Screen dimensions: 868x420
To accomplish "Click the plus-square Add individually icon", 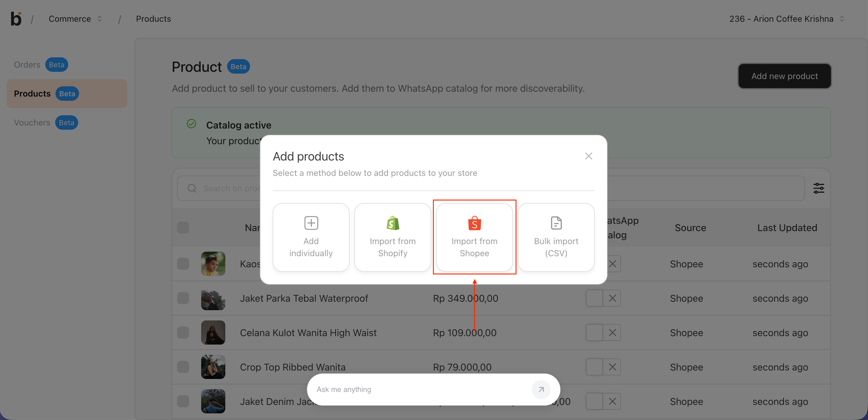I will 311,223.
